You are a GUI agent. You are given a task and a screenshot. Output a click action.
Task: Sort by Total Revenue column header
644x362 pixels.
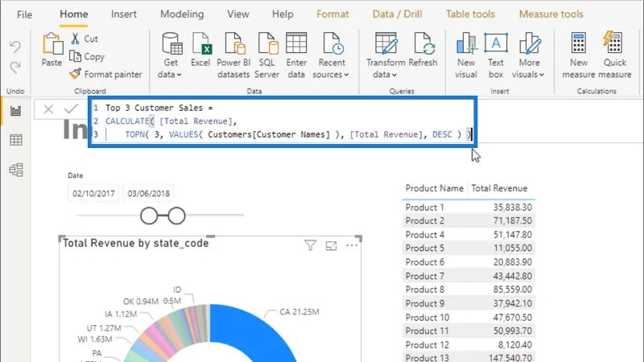click(499, 188)
